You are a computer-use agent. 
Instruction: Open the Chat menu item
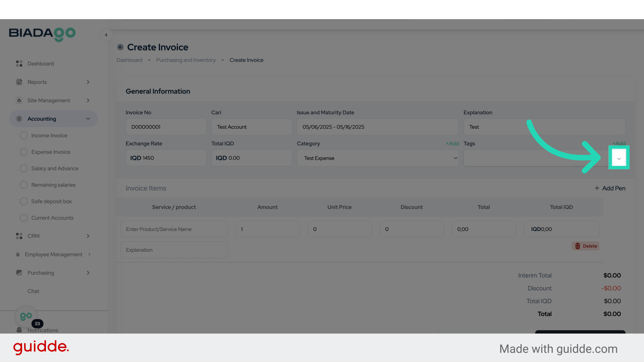pos(33,291)
